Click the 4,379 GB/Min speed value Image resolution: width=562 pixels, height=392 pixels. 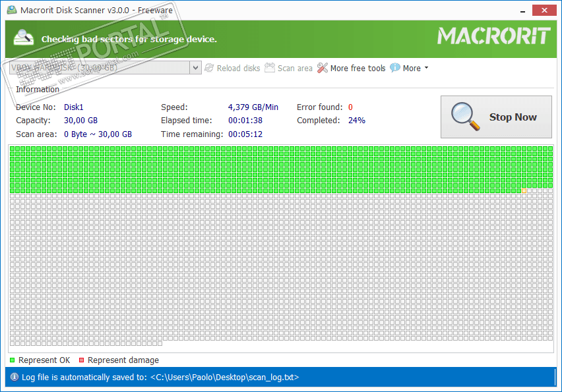253,107
